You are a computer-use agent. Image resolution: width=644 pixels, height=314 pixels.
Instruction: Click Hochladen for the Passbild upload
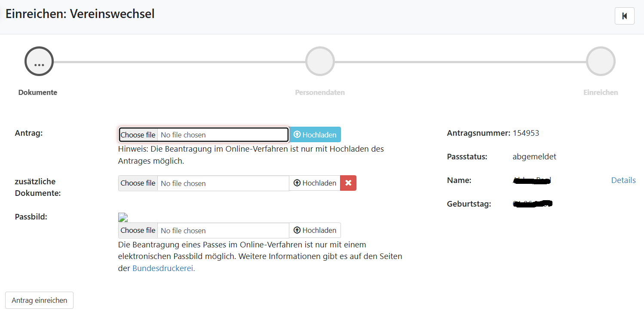click(315, 230)
